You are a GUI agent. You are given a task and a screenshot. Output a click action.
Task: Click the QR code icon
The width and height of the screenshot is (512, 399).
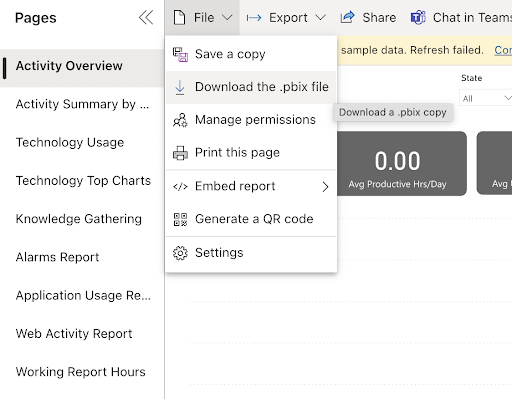point(180,219)
